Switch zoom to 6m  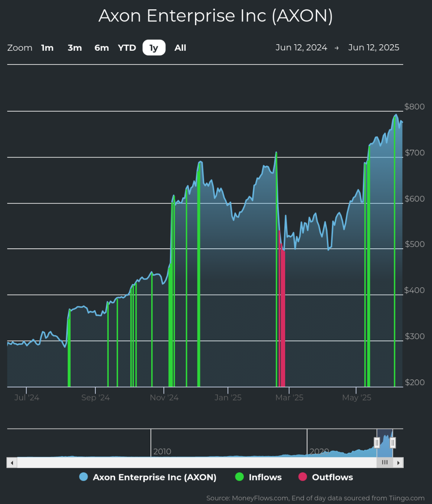(x=102, y=48)
